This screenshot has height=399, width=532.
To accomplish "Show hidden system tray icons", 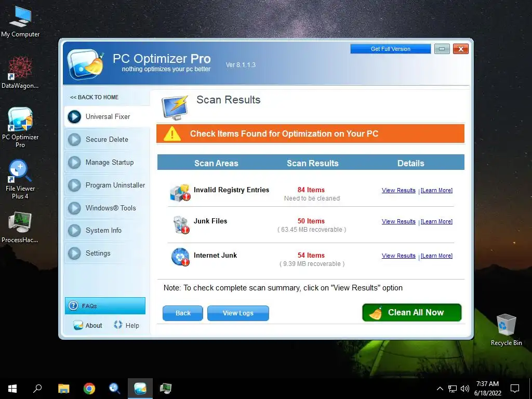I will pyautogui.click(x=440, y=389).
